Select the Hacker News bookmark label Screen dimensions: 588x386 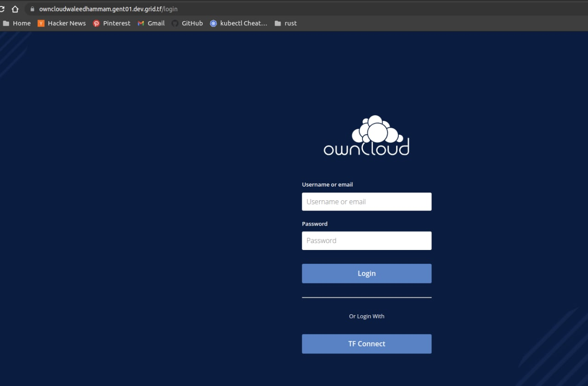click(67, 23)
